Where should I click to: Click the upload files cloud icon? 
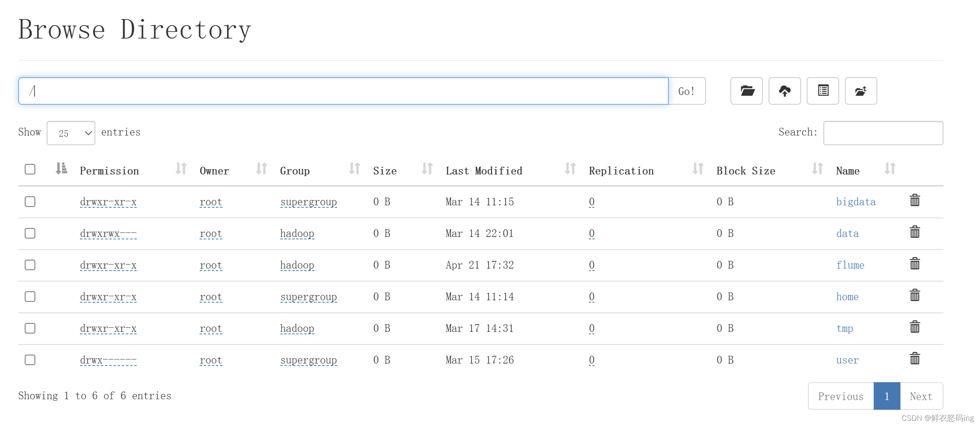tap(784, 91)
